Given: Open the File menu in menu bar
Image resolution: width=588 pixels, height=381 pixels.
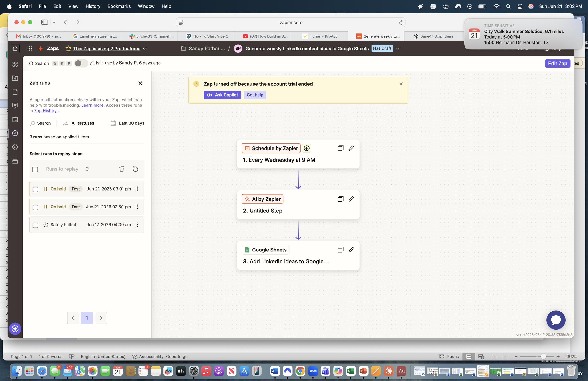Looking at the screenshot, I should [42, 6].
